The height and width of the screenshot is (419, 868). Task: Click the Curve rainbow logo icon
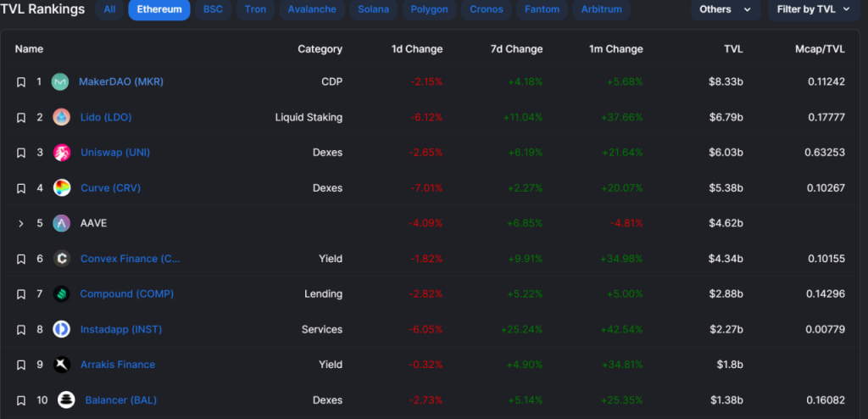point(61,188)
